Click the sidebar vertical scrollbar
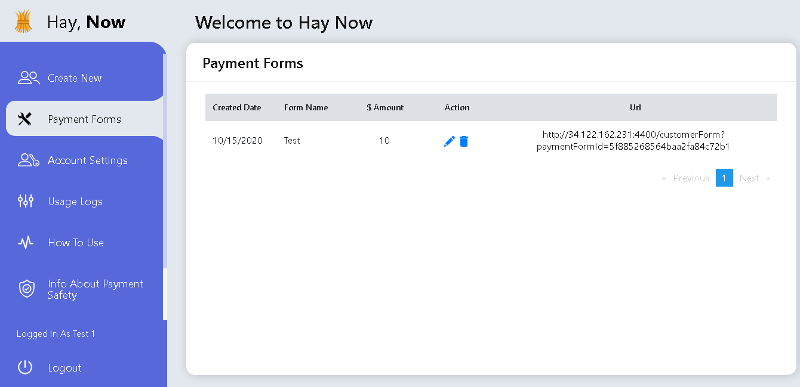Screen dimensions: 800x387 click(165, 186)
